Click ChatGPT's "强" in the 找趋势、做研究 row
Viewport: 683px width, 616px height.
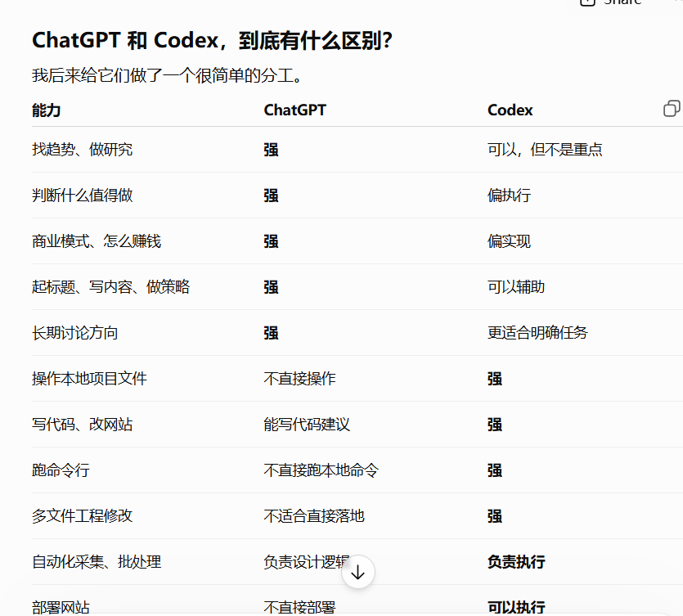coord(271,150)
